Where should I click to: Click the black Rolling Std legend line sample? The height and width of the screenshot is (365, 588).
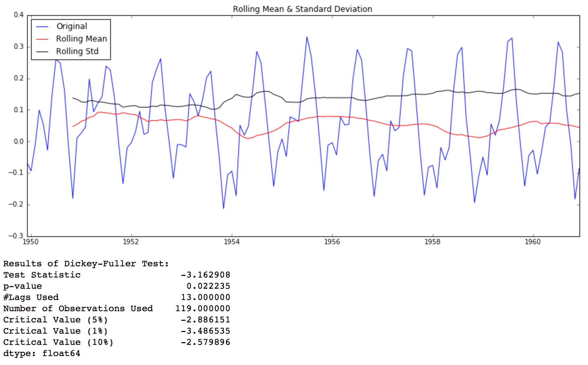click(x=42, y=51)
